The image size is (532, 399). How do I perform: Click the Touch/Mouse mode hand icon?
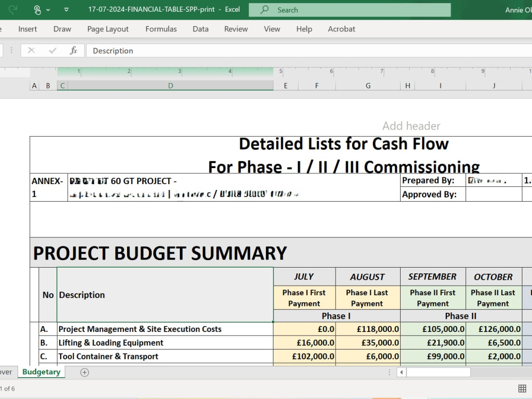[37, 10]
